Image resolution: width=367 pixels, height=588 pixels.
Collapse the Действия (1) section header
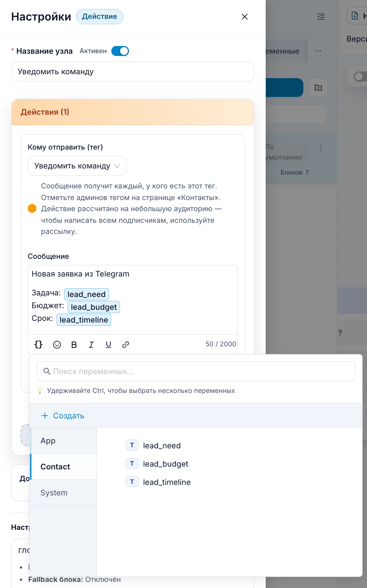[133, 112]
